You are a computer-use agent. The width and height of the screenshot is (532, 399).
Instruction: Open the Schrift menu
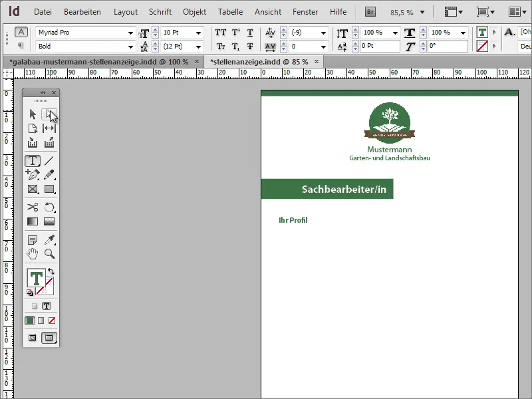[x=160, y=12]
